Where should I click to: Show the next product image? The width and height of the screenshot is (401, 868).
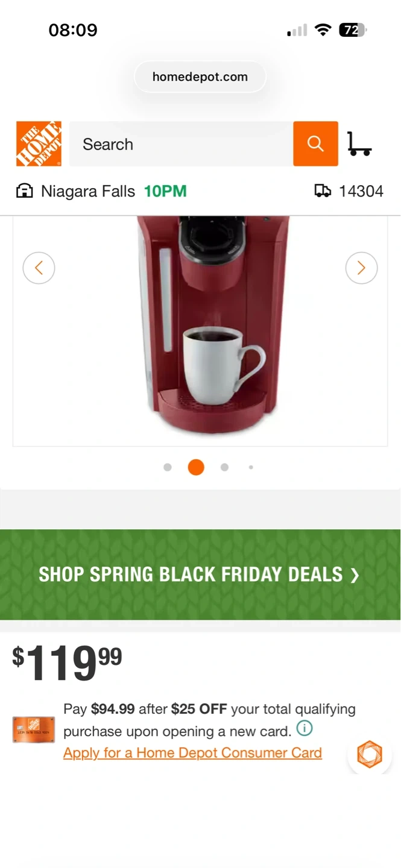tap(361, 268)
